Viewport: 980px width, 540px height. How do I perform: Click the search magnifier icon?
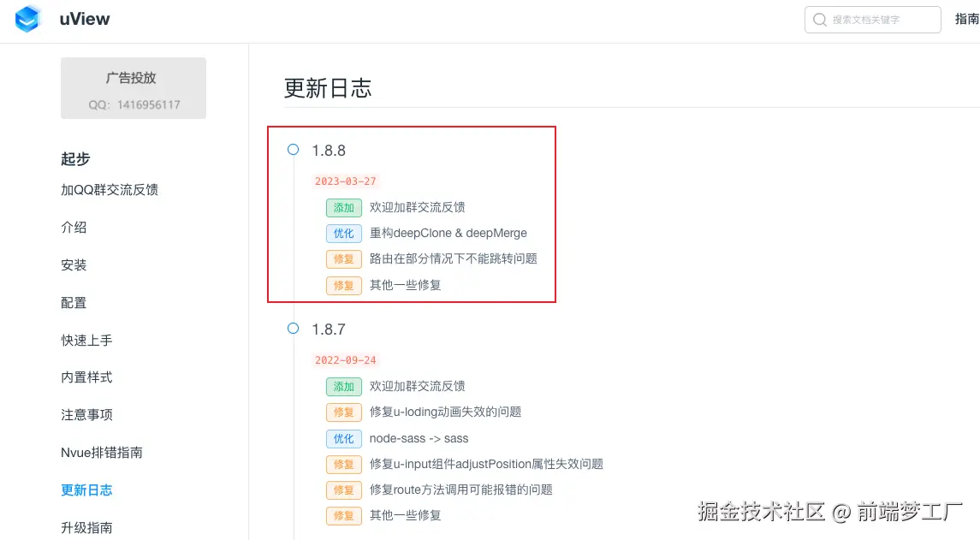tap(820, 20)
